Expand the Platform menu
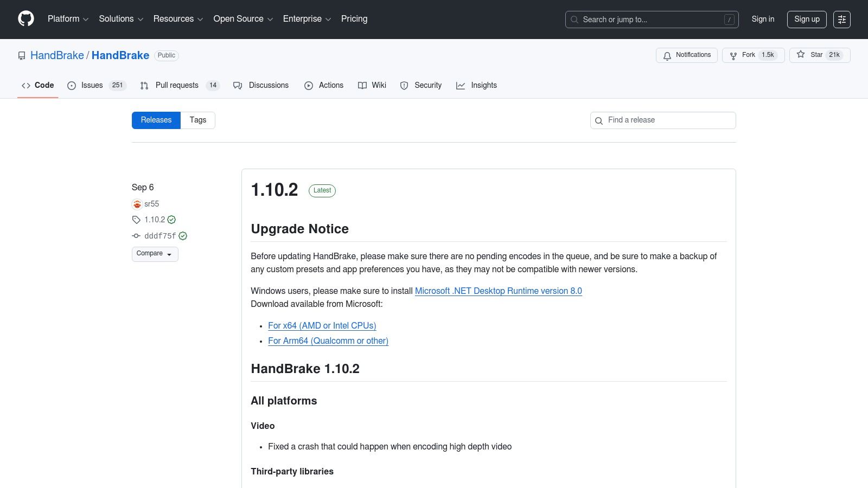This screenshot has width=868, height=488. tap(68, 19)
